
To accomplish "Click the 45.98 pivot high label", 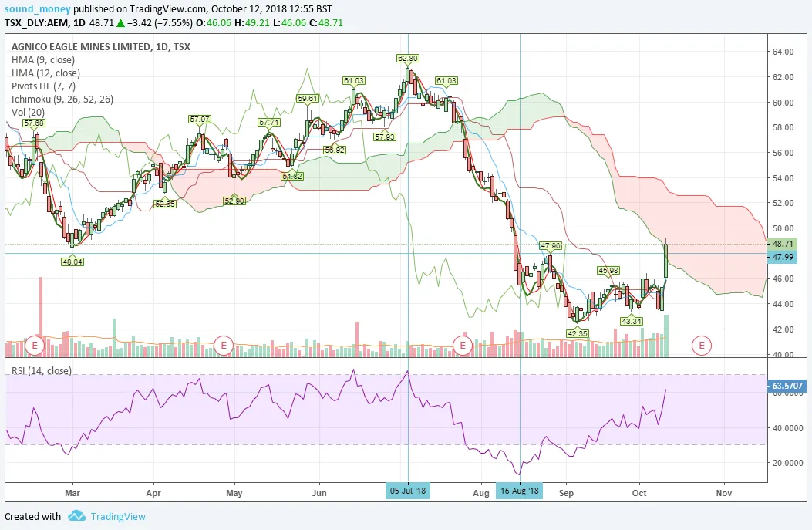I will [608, 271].
